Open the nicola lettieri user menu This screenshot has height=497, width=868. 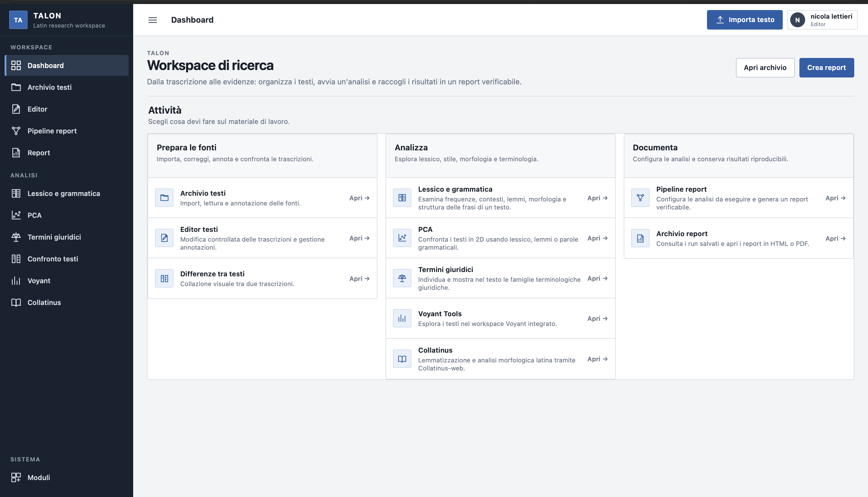pos(822,20)
